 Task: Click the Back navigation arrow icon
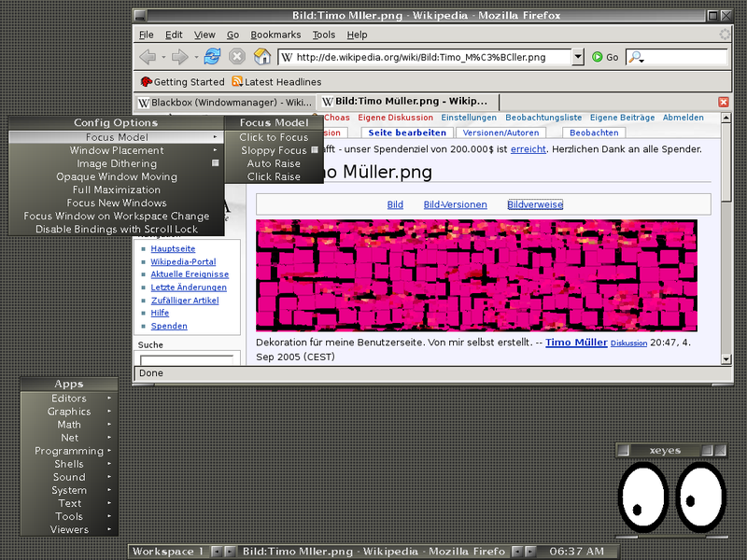click(x=148, y=56)
